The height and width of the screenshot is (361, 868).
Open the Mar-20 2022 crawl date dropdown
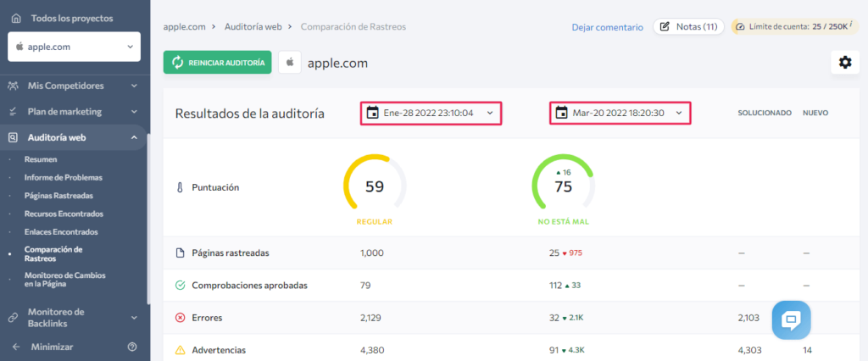(x=620, y=114)
